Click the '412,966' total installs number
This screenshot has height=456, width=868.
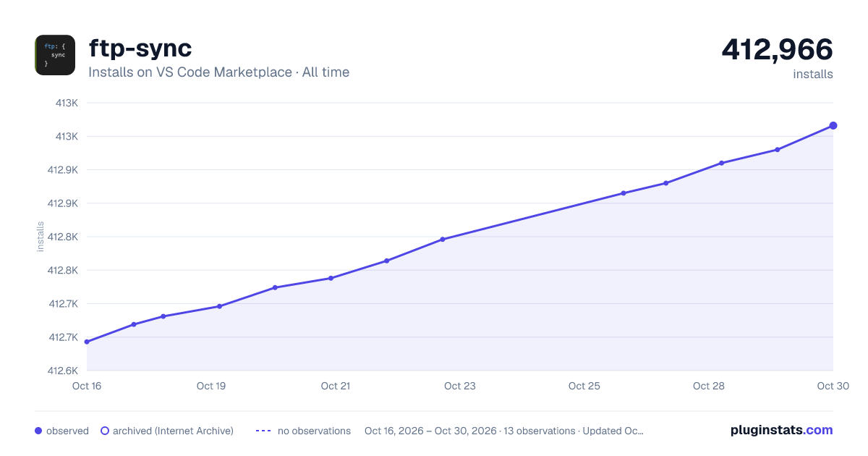tap(777, 49)
